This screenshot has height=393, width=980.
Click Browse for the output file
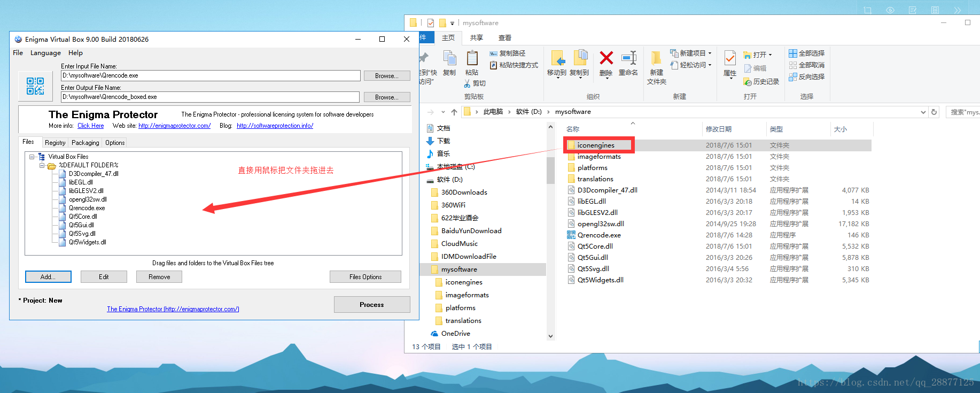point(387,97)
